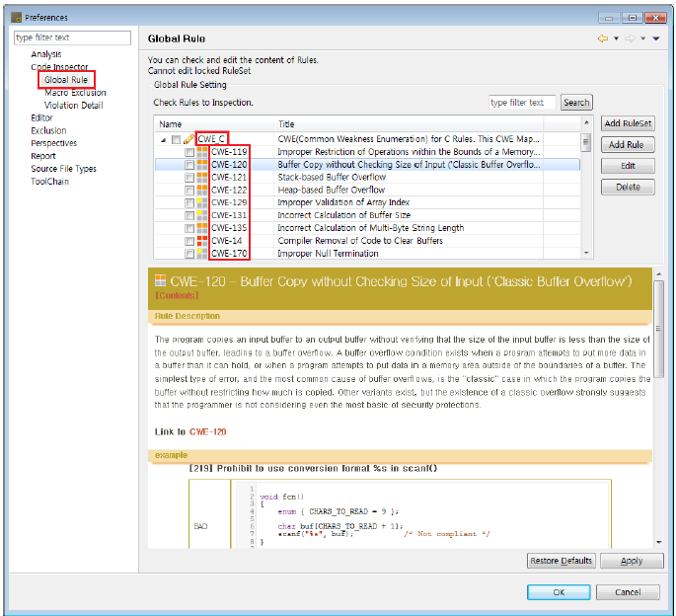Click the severity icon of CWE-131
676x616 pixels.
point(201,215)
